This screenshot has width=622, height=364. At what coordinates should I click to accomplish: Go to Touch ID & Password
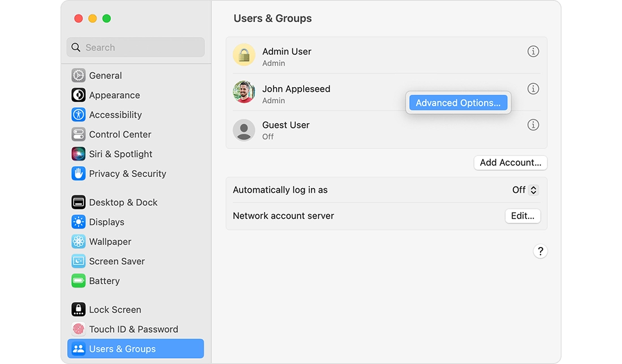click(133, 329)
